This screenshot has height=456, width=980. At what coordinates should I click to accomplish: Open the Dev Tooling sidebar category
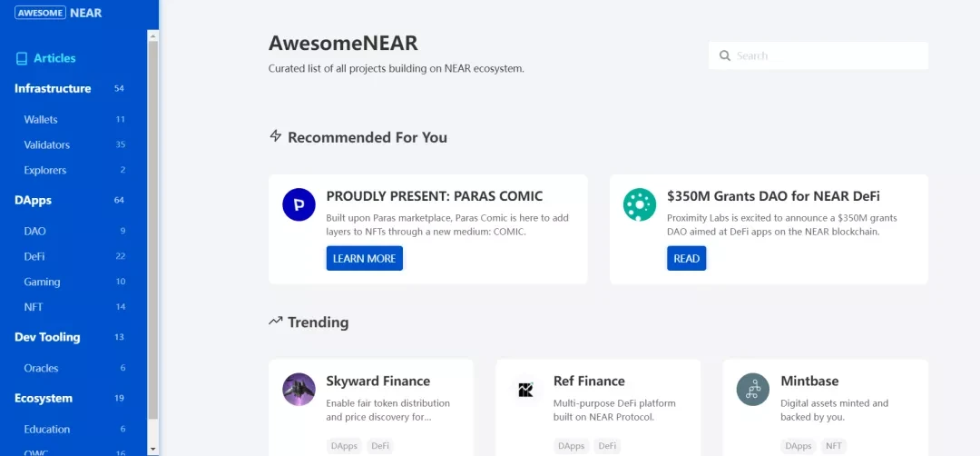(47, 337)
